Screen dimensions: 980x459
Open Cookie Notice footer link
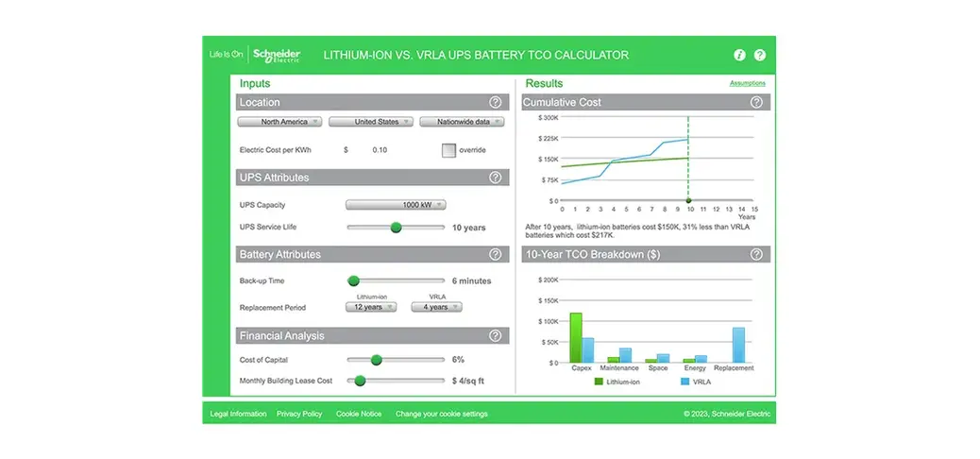tap(359, 414)
